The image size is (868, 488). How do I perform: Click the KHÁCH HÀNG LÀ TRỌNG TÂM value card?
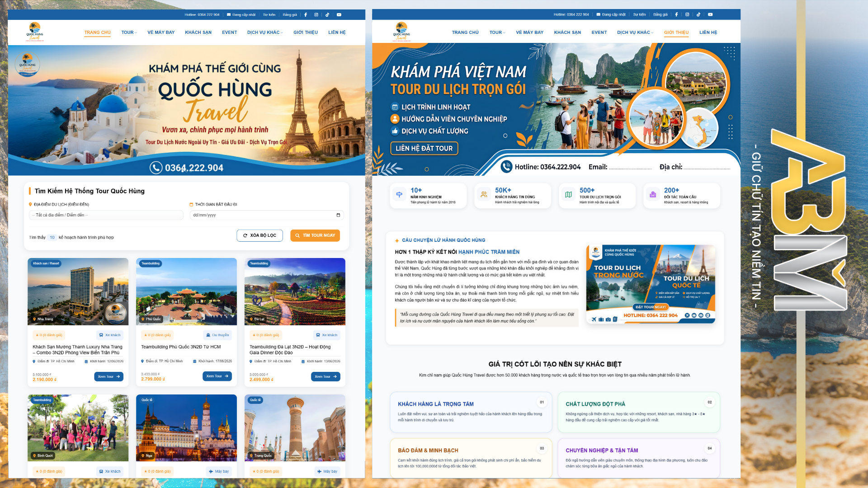471,412
